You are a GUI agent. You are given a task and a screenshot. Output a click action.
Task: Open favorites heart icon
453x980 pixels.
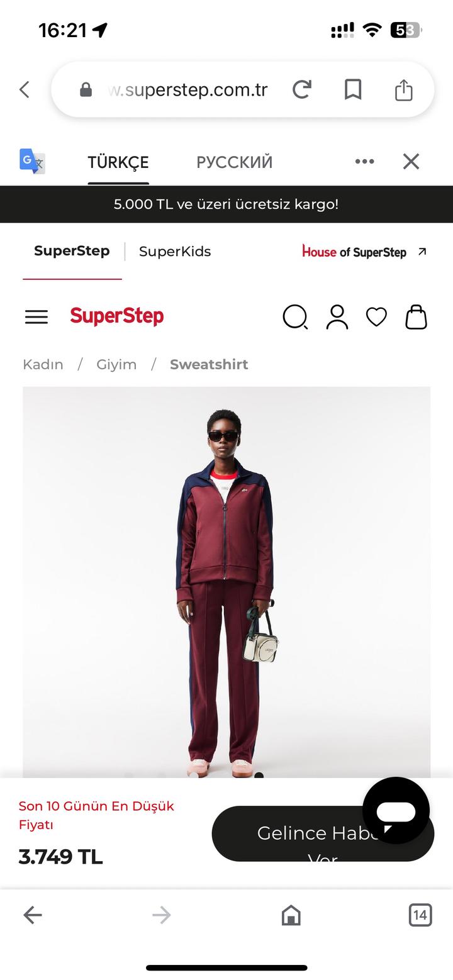(376, 317)
